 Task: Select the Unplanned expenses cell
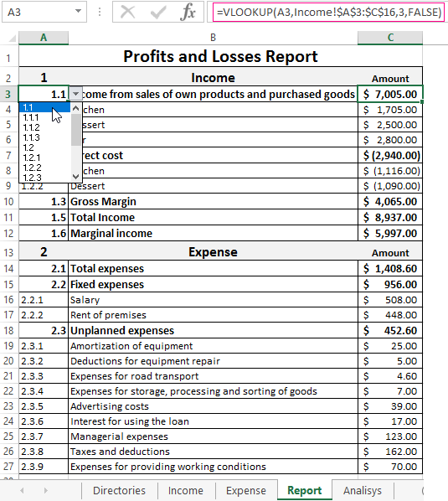click(x=213, y=330)
